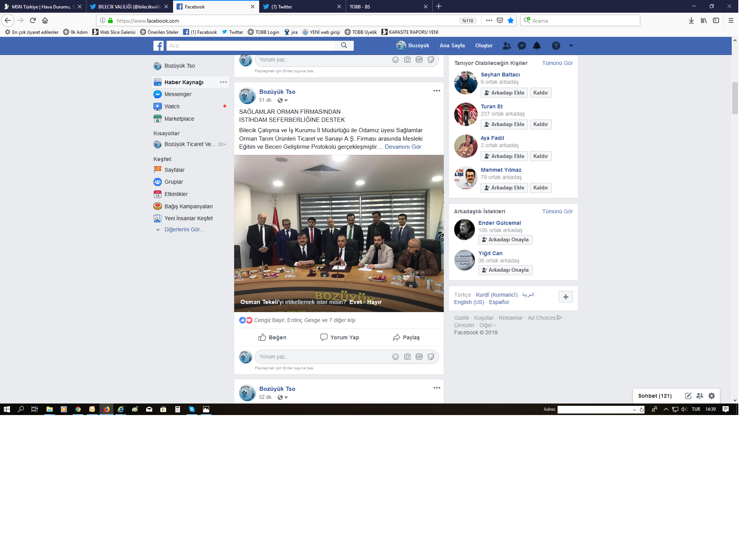Click the Firefox reload button
This screenshot has height=548, width=756.
pos(33,20)
